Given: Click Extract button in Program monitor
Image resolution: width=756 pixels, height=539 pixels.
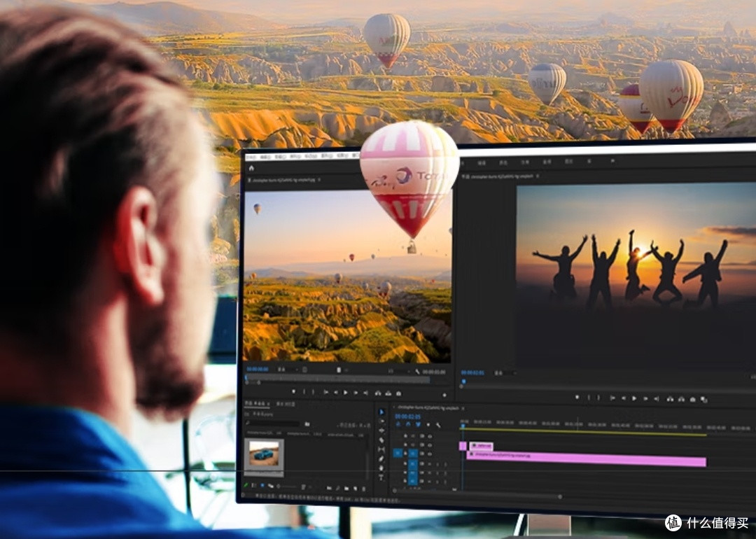Looking at the screenshot, I should click(x=681, y=399).
